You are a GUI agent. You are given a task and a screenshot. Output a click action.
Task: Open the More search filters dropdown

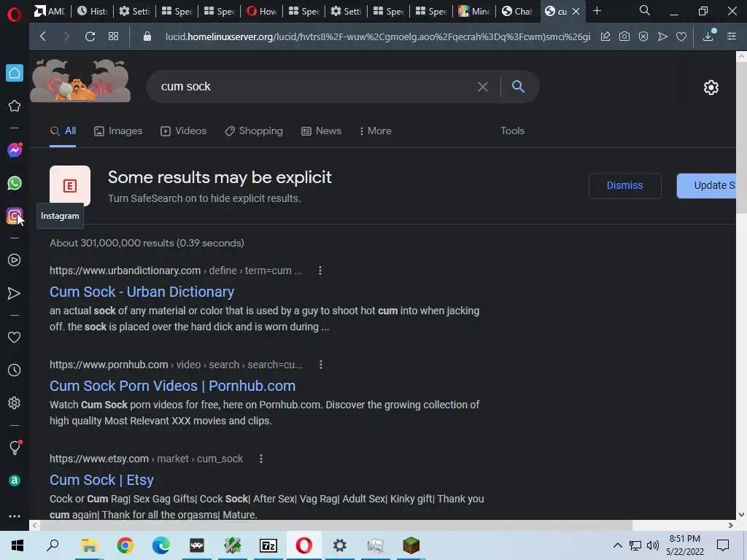(x=376, y=131)
